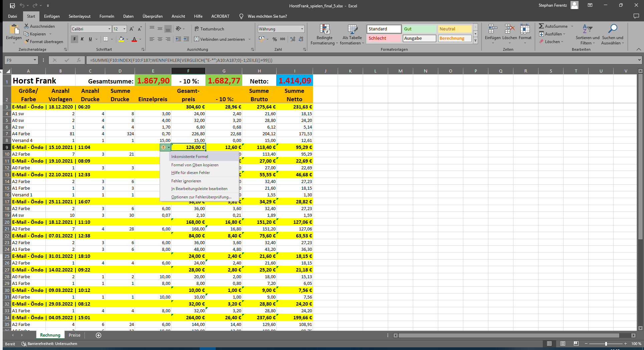This screenshot has width=644, height=350.
Task: Open Bedingte Formatierung
Action: 324,34
